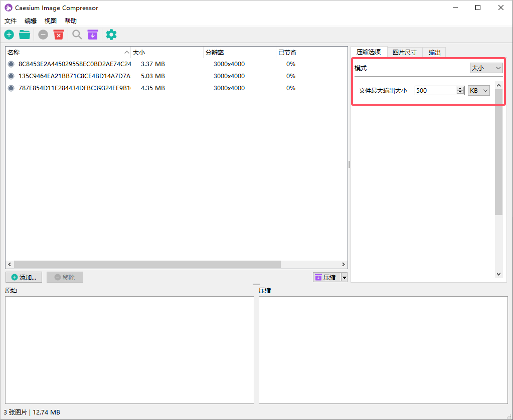This screenshot has width=513, height=420.
Task: Click the green add images toolbar icon
Action: pyautogui.click(x=9, y=35)
